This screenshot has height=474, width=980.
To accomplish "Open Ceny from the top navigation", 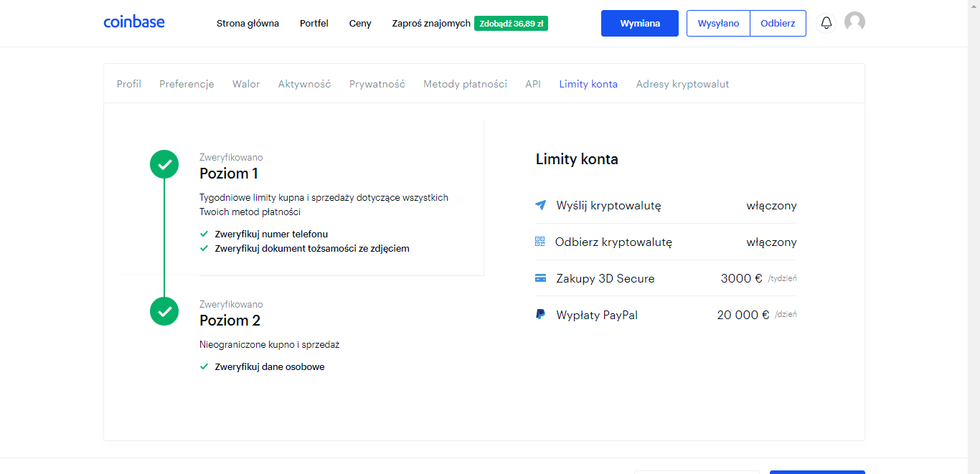I will 359,23.
